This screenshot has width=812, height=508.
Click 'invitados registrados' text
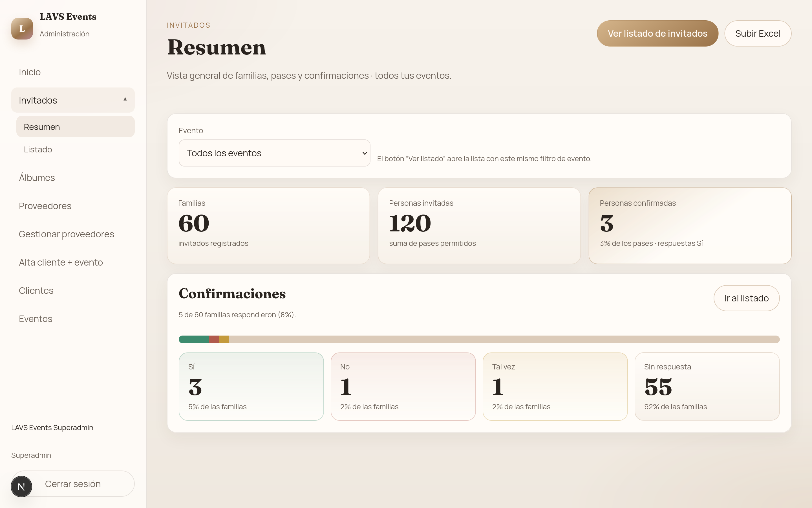point(213,243)
